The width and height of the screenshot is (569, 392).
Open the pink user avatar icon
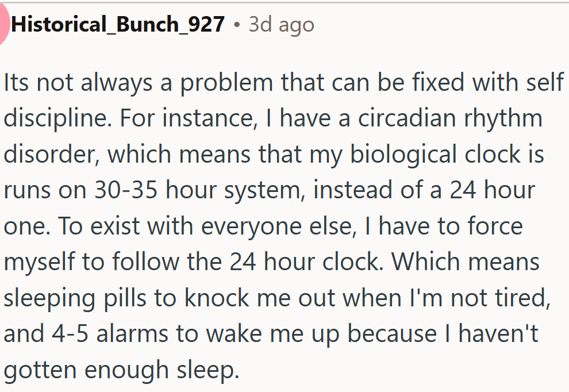3,24
